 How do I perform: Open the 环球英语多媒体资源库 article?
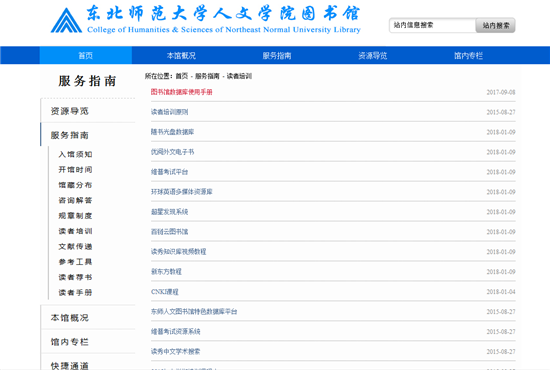(181, 192)
